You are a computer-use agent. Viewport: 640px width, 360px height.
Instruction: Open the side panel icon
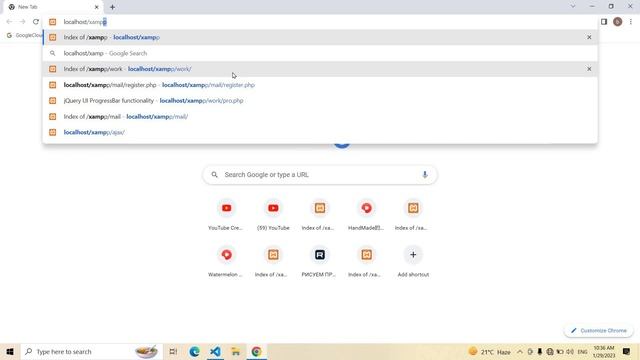coord(604,22)
